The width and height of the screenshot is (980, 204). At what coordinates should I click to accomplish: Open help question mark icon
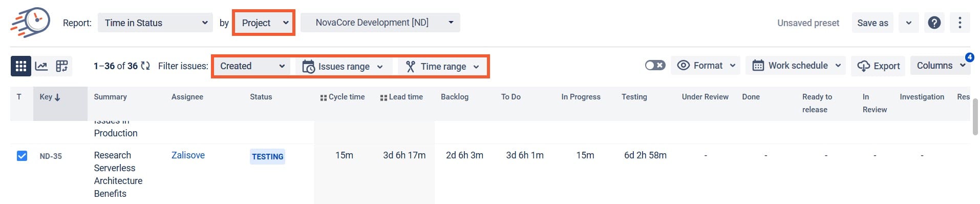click(x=934, y=23)
